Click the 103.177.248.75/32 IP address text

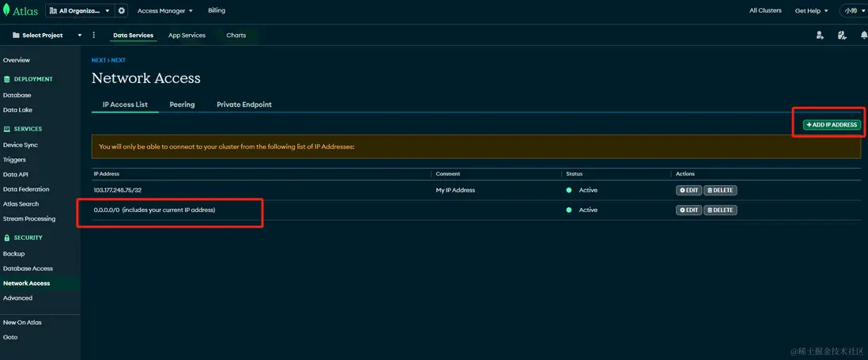pos(117,191)
